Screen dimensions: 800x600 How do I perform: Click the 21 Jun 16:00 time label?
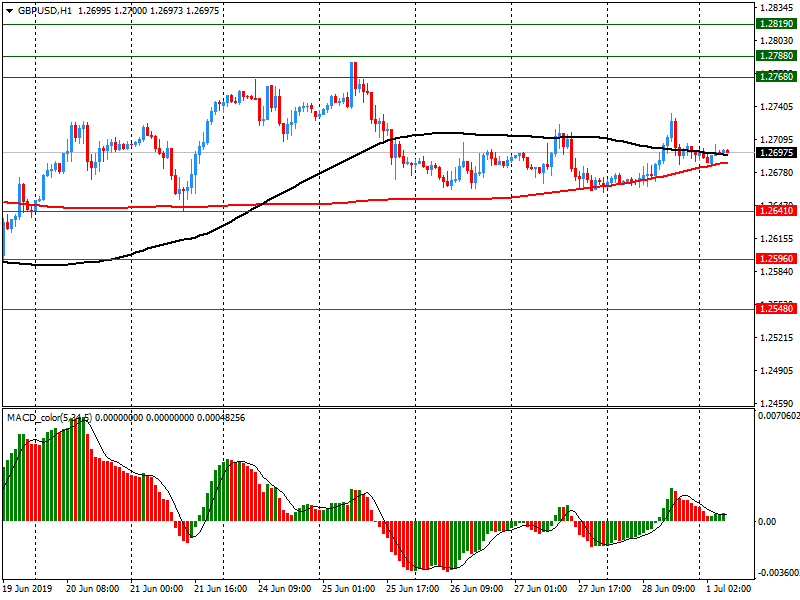click(221, 589)
